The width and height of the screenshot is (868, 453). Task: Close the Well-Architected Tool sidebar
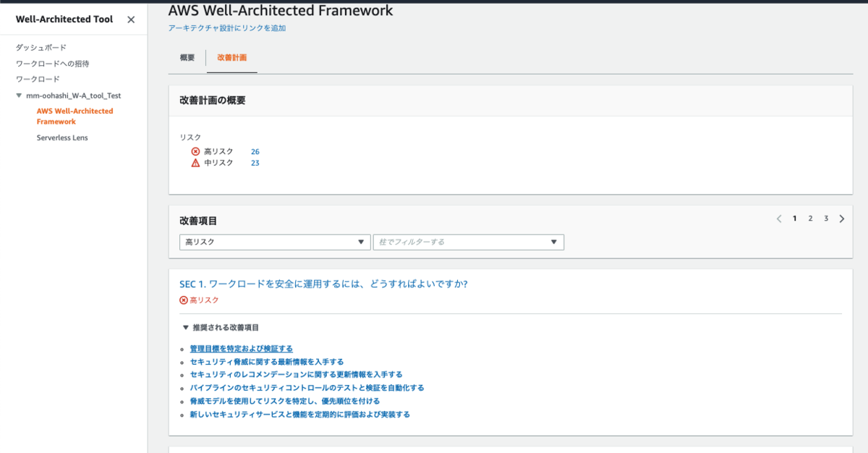click(x=131, y=20)
